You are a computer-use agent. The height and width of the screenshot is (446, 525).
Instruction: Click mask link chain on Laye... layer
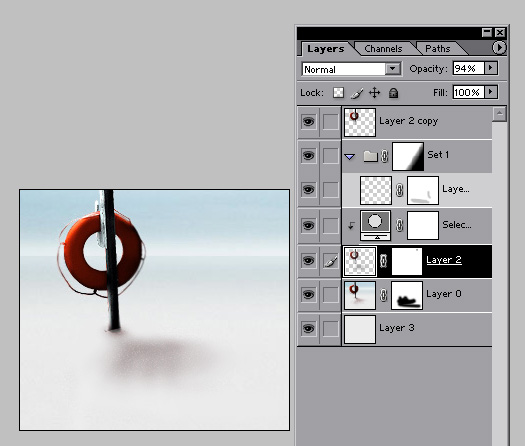pos(399,191)
